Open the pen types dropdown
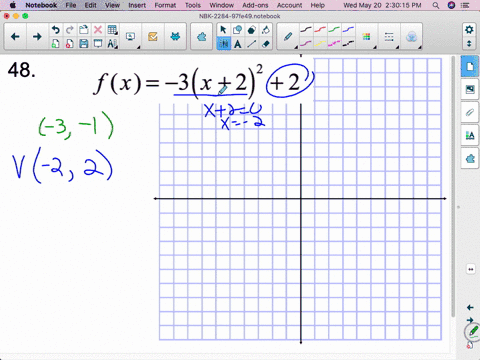The height and width of the screenshot is (360, 480). tap(289, 37)
